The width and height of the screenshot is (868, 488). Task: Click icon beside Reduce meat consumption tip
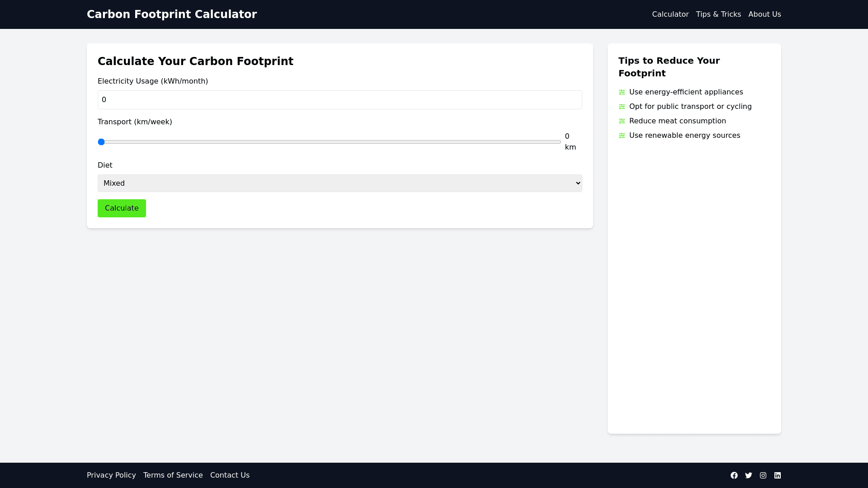pyautogui.click(x=622, y=121)
